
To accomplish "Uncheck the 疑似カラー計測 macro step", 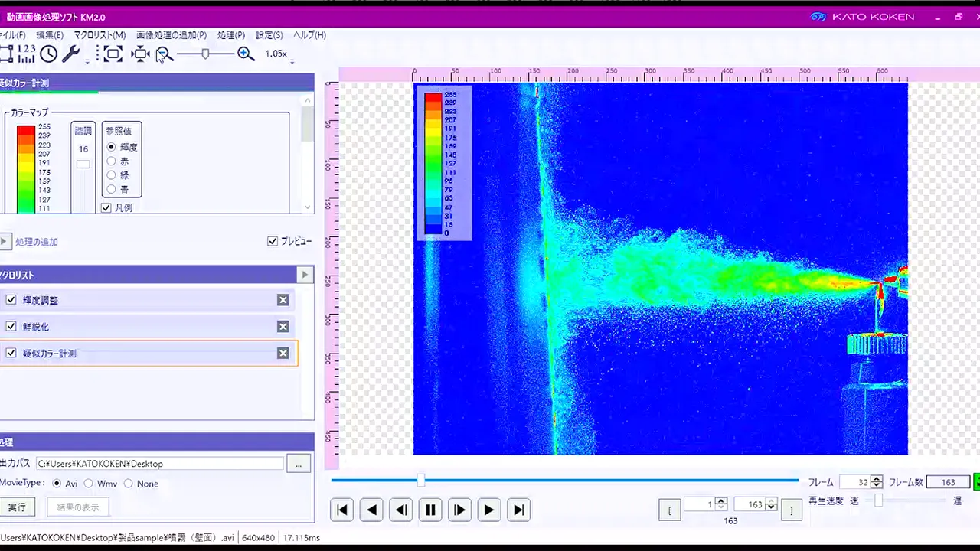I will point(11,354).
